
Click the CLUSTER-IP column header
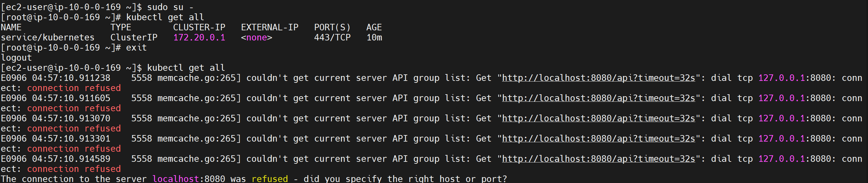click(199, 27)
